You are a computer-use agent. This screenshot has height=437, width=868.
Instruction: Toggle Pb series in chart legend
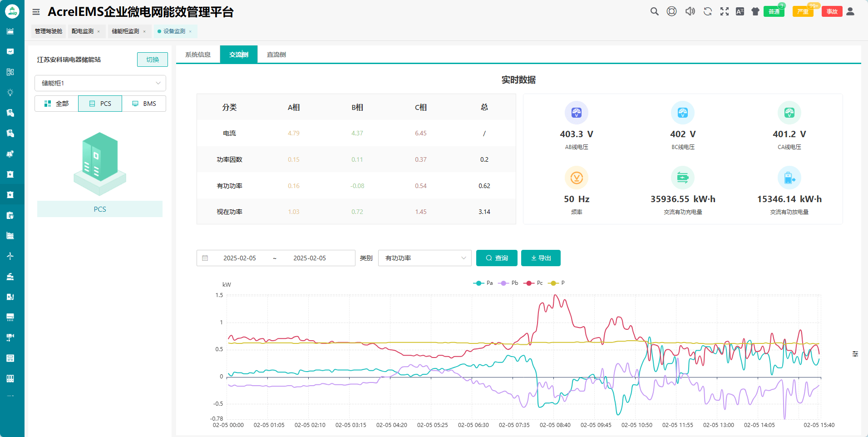[x=508, y=283]
